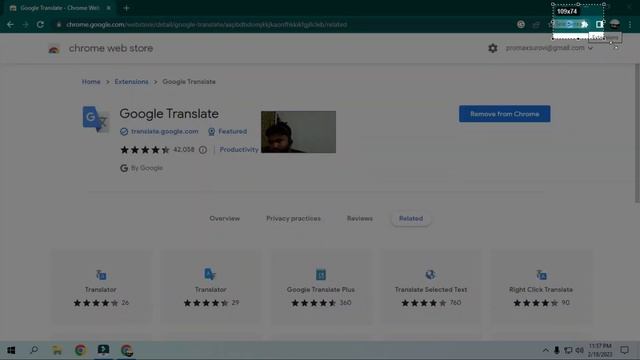
Task: Open the Windows notification center
Action: coord(624,350)
